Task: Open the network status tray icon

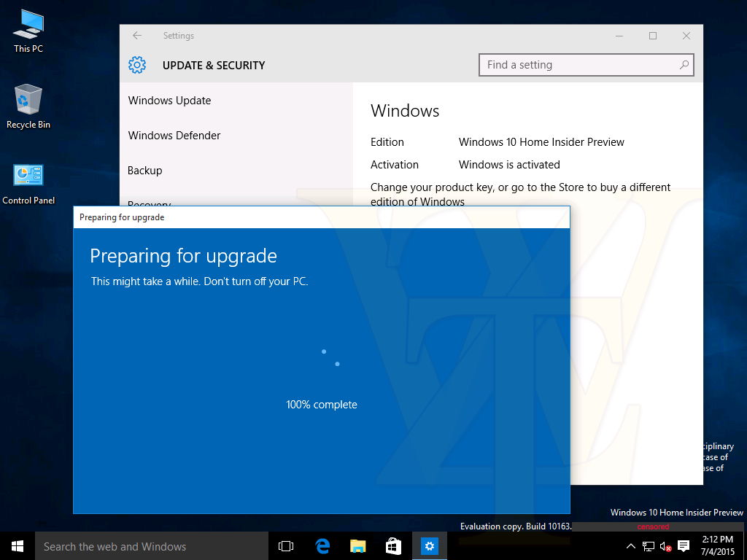Action: coord(648,545)
